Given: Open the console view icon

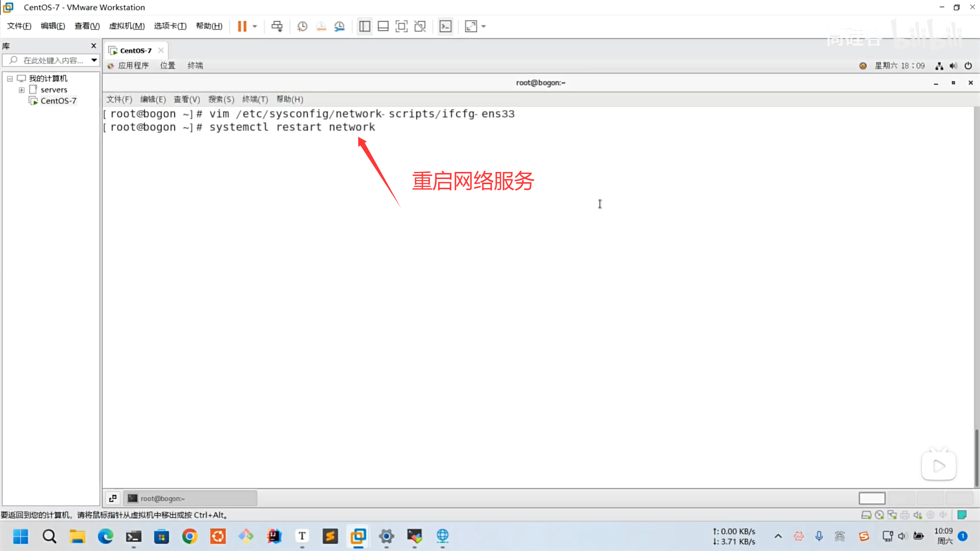Looking at the screenshot, I should (446, 26).
